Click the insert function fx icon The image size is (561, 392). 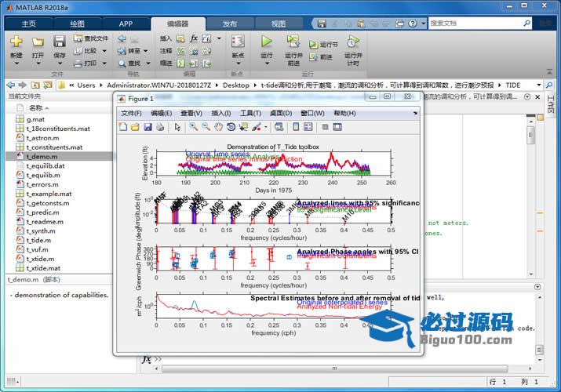point(194,38)
